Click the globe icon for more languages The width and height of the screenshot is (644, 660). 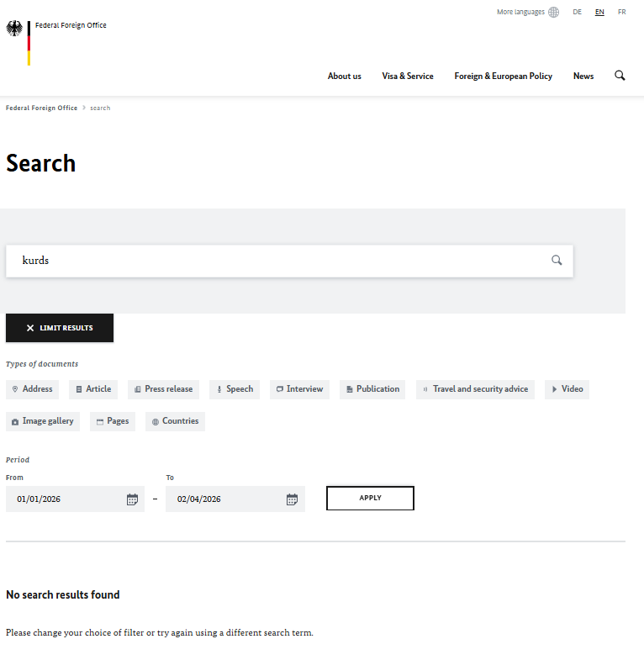tap(553, 13)
